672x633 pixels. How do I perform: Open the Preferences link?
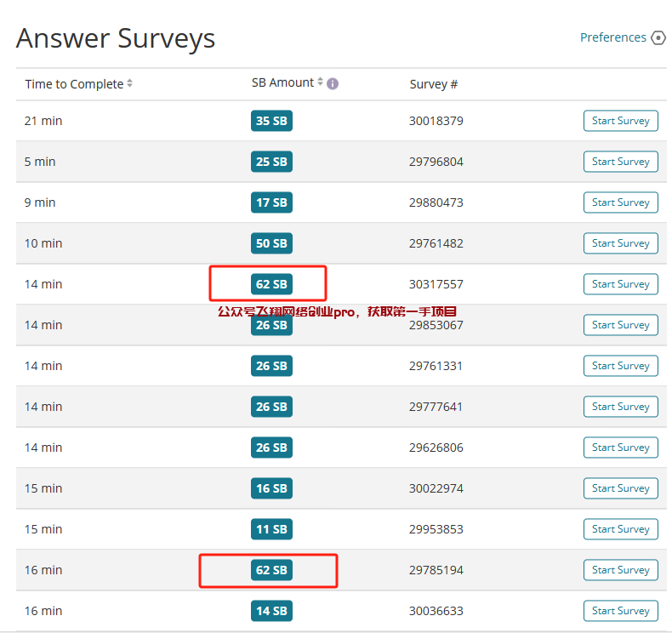point(612,37)
